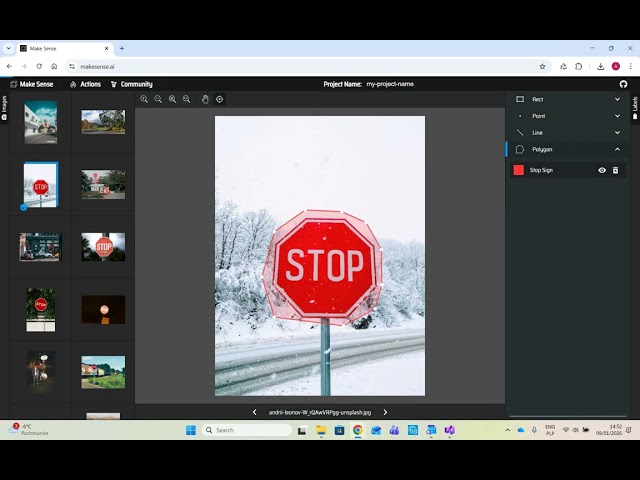Select the snowy stop sign thumbnail
This screenshot has height=480, width=640.
point(40,185)
